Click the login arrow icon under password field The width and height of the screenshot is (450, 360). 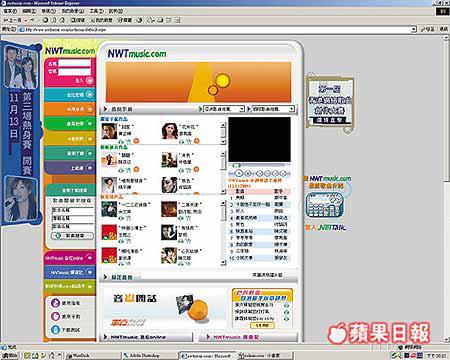coord(89,80)
